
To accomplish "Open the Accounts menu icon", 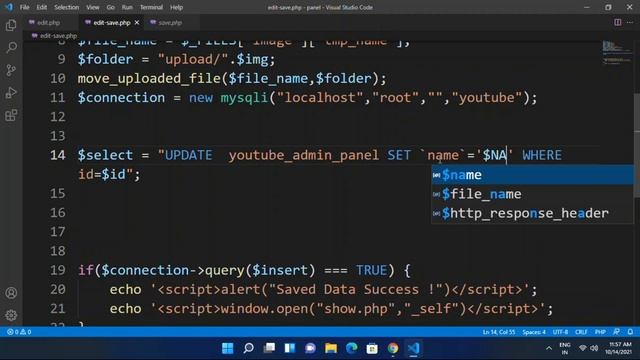I will pos(11,293).
